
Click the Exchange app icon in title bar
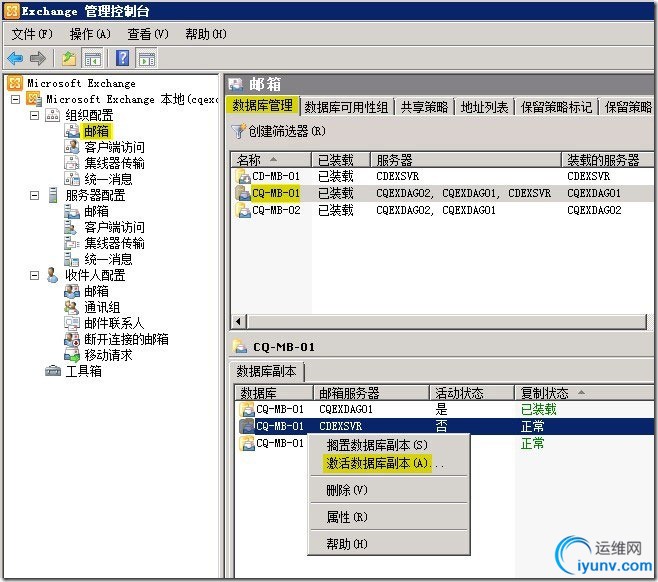11,11
